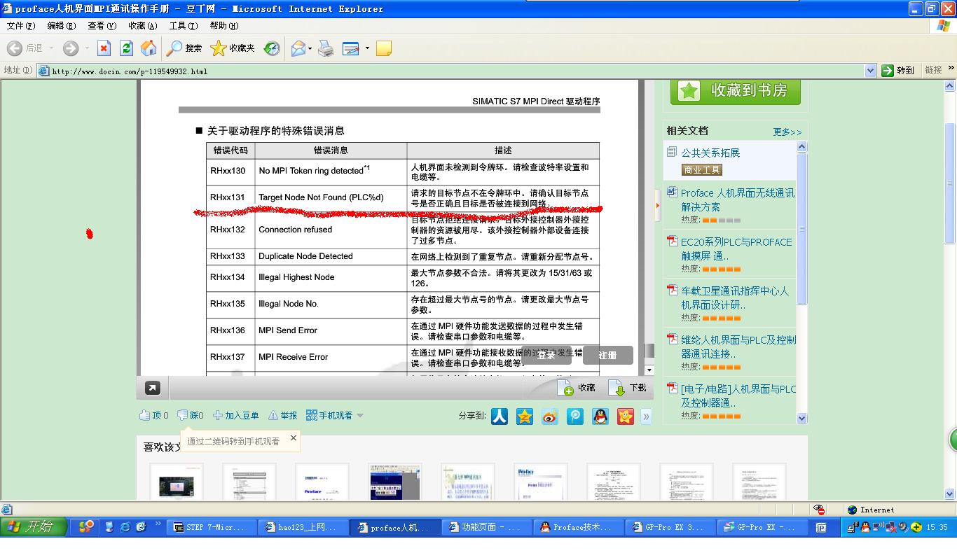This screenshot has height=560, width=957.
Task: Click thumbs-down 踩 vote toggle
Action: coord(191,415)
